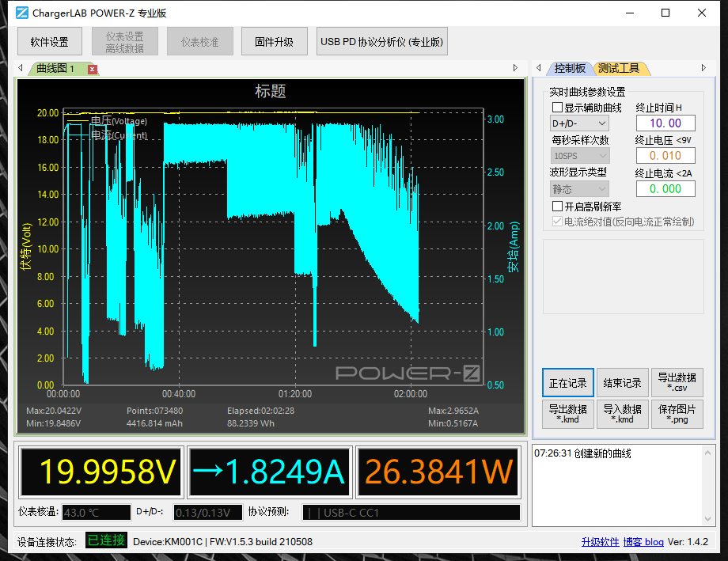Click the Max:20.0422V voltage statistic

54,411
